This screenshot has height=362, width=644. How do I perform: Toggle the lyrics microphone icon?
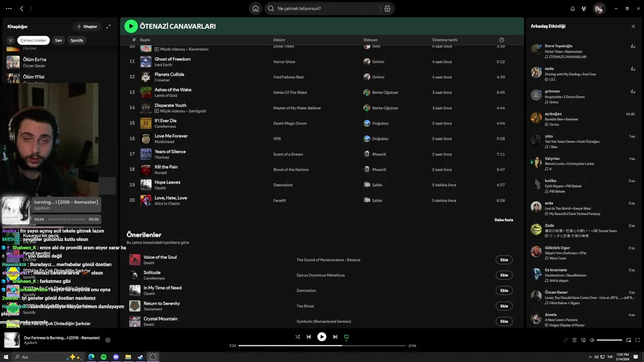[x=566, y=340]
